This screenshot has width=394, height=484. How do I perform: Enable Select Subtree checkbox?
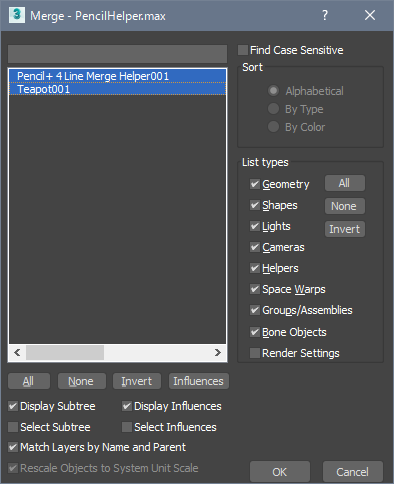point(13,427)
